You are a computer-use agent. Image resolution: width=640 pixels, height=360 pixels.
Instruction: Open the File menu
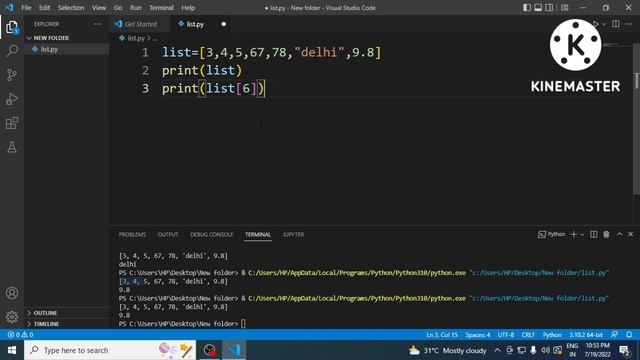pos(26,8)
